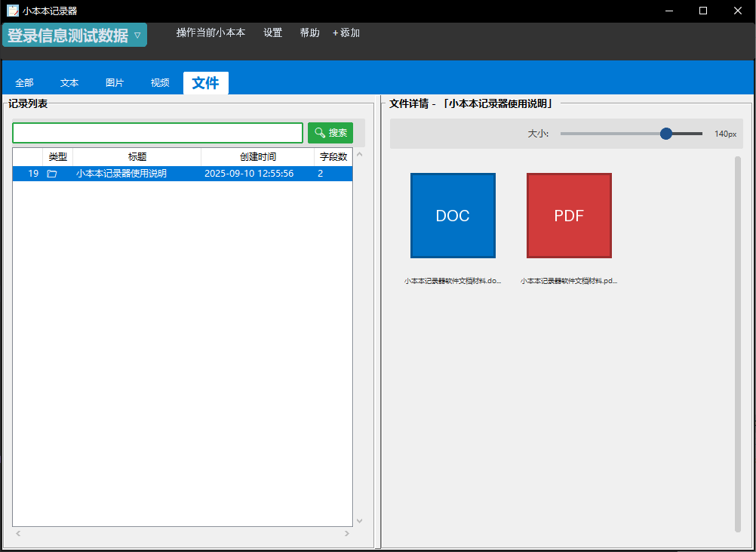
Task: Open the 设置 menu
Action: pos(272,33)
